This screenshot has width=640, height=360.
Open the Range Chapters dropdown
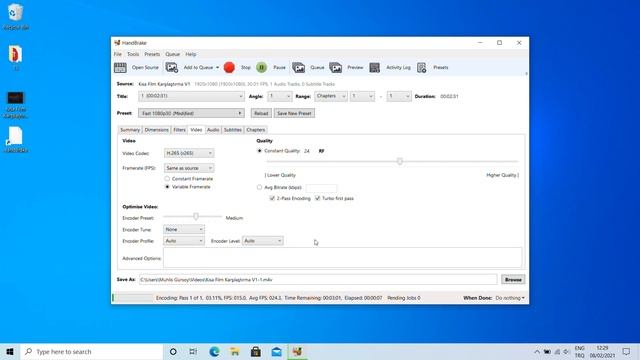tap(331, 96)
